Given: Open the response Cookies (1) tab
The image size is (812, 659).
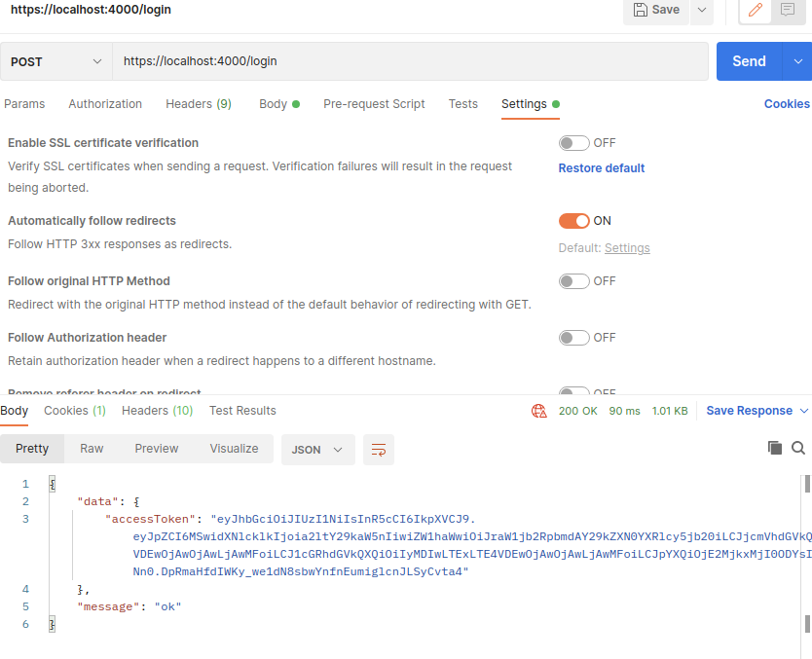Looking at the screenshot, I should (x=75, y=411).
